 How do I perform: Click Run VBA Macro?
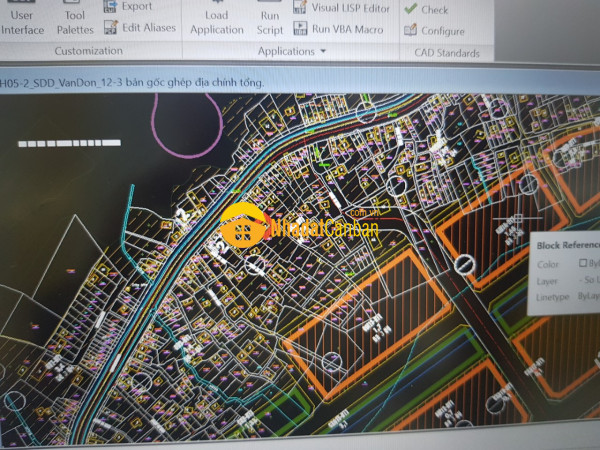[338, 30]
